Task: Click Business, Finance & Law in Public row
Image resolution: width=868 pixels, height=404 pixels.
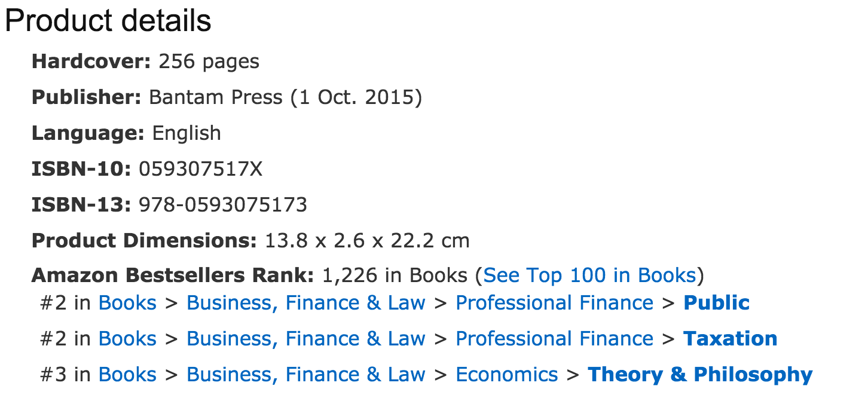Action: coord(305,303)
